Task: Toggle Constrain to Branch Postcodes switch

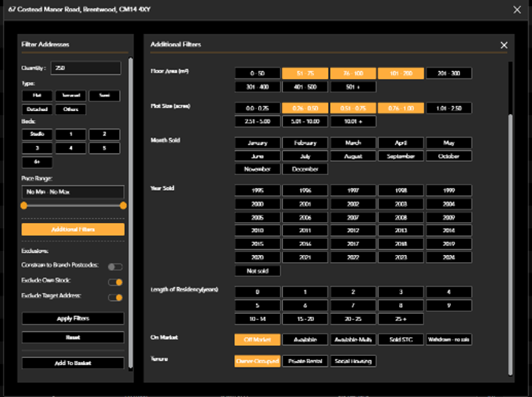Action: (x=115, y=267)
